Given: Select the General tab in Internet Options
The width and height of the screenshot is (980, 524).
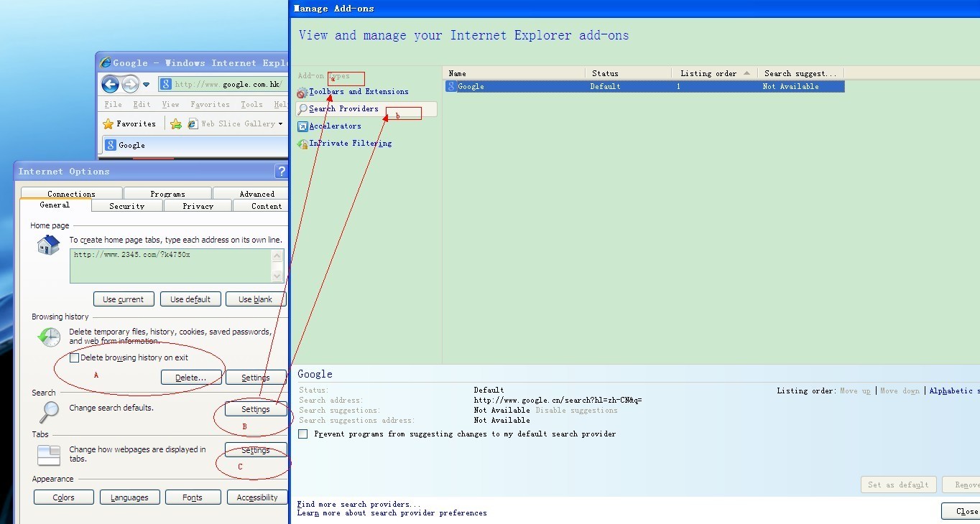Looking at the screenshot, I should [x=55, y=205].
